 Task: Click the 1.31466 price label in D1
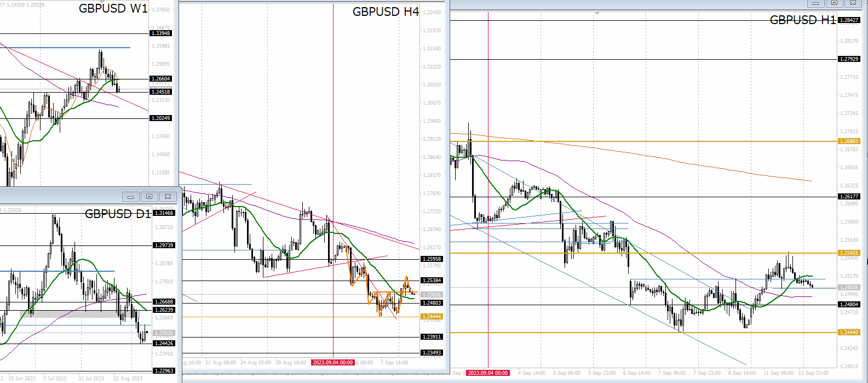164,213
